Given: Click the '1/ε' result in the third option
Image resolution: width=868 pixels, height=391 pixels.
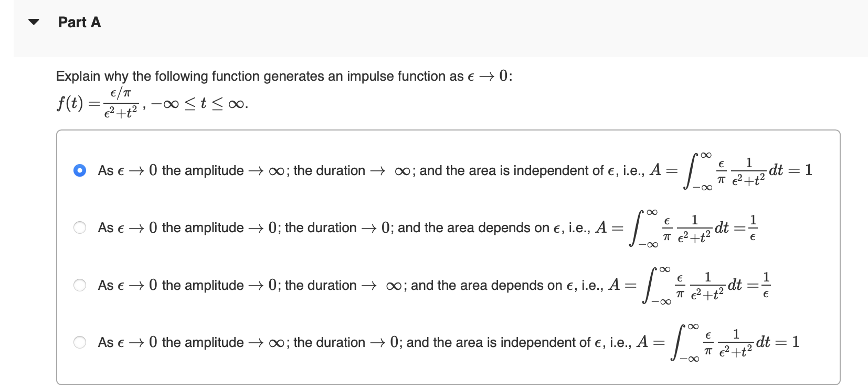Looking at the screenshot, I should click(766, 285).
